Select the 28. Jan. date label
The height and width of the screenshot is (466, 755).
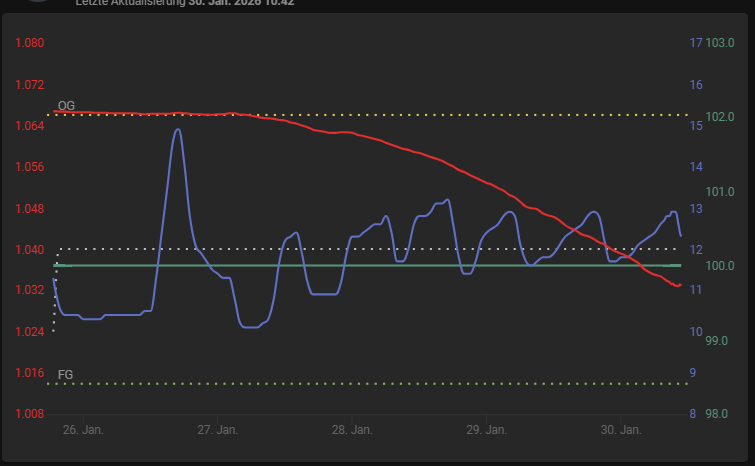pyautogui.click(x=352, y=430)
